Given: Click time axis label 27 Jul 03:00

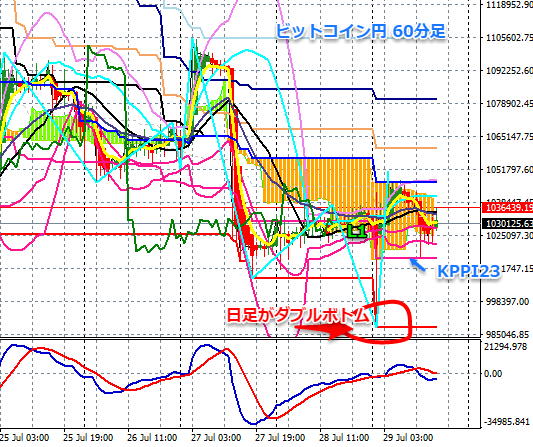Looking at the screenshot, I should point(216,437).
